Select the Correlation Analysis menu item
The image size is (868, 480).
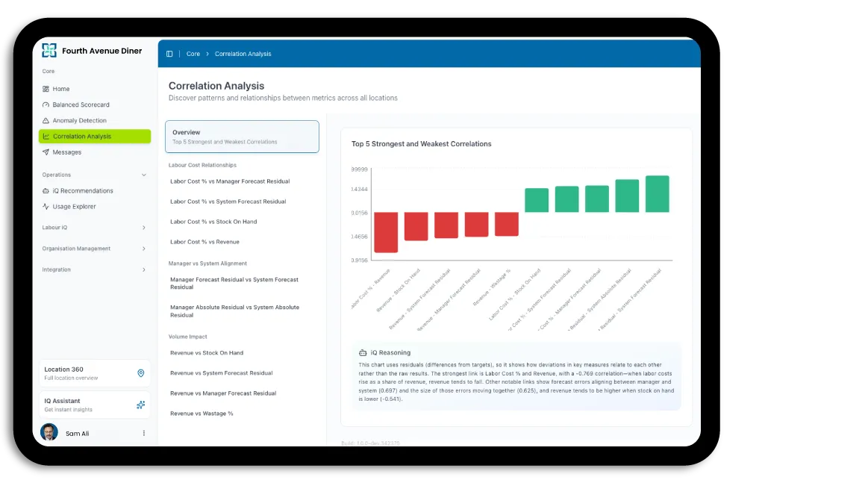pyautogui.click(x=95, y=137)
